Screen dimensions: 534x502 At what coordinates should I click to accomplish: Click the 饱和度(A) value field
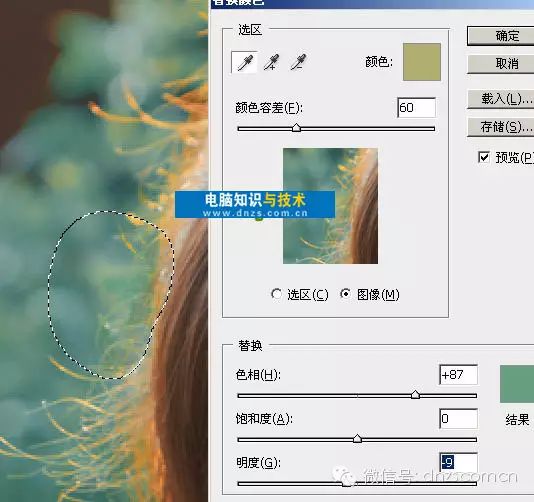click(x=458, y=419)
